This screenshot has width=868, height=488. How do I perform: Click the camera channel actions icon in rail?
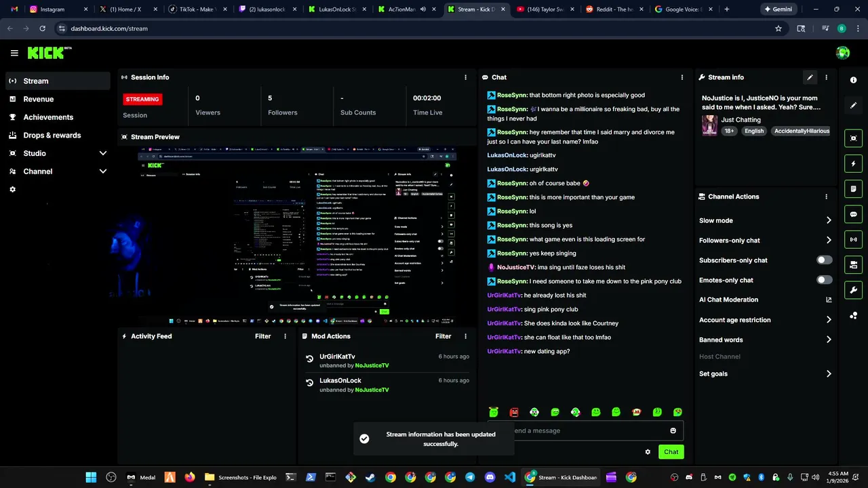point(853,265)
